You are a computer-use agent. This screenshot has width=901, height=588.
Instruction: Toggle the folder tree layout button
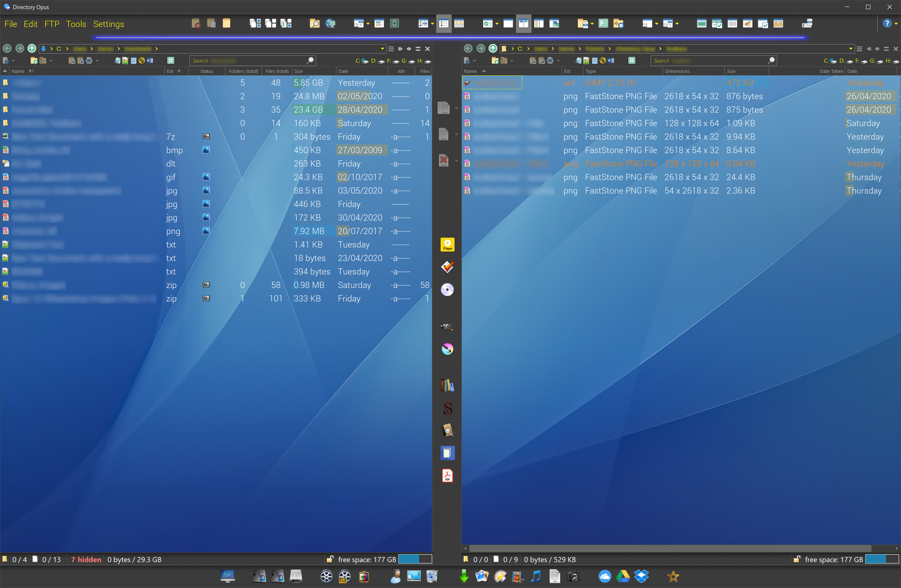(539, 24)
